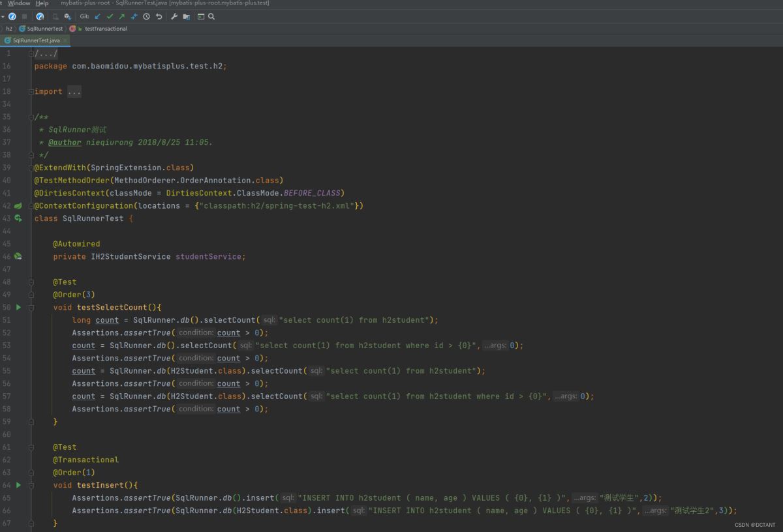
Task: Click the Search Everywhere magnifier icon
Action: 211,16
